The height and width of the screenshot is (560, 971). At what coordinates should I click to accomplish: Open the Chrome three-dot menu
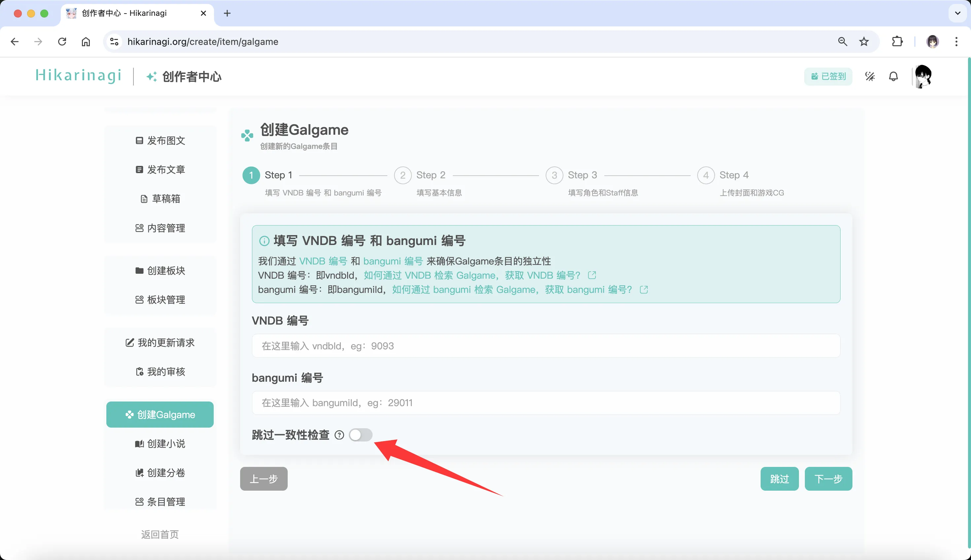click(956, 42)
